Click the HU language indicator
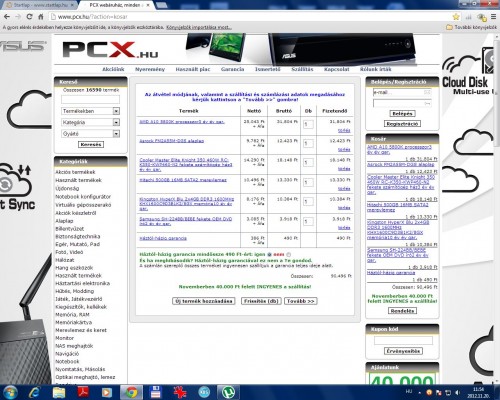Image resolution: width=500 pixels, height=400 pixels. coord(409,392)
